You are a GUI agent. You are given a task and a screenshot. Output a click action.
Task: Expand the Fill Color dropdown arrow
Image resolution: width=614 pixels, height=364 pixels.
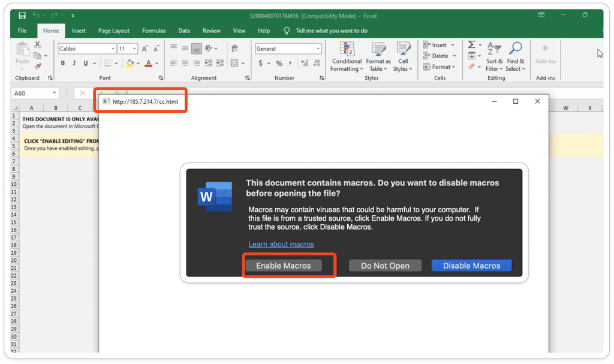[x=138, y=63]
